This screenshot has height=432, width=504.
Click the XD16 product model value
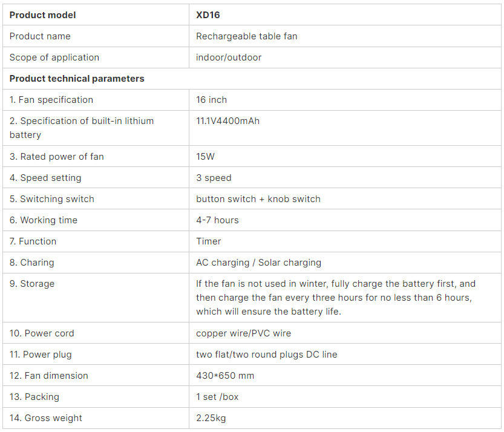coord(208,15)
